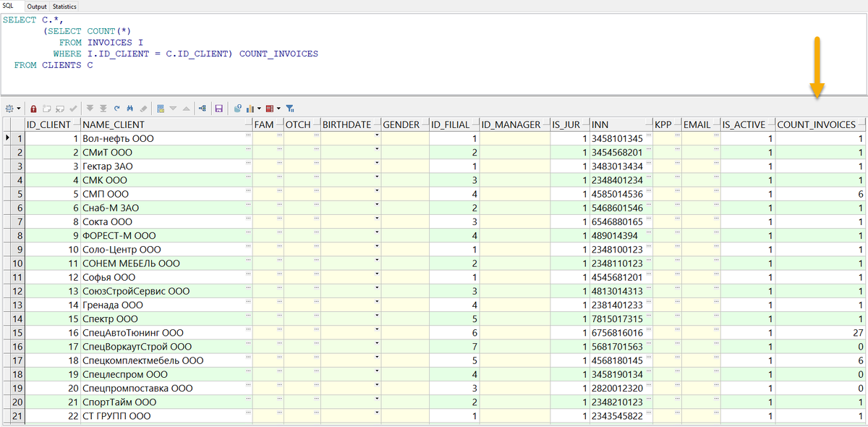Open the chart options dropdown arrow
The width and height of the screenshot is (868, 427).
(x=259, y=109)
